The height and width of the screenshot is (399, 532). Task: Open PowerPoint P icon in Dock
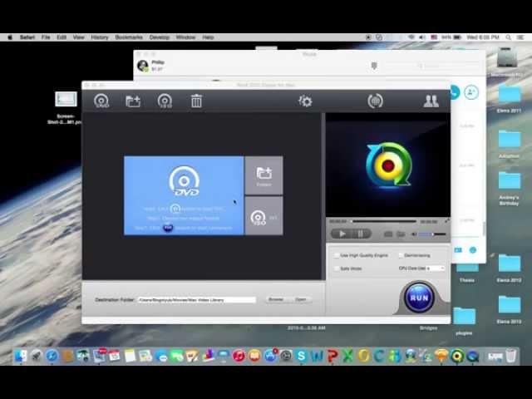pyautogui.click(x=332, y=356)
